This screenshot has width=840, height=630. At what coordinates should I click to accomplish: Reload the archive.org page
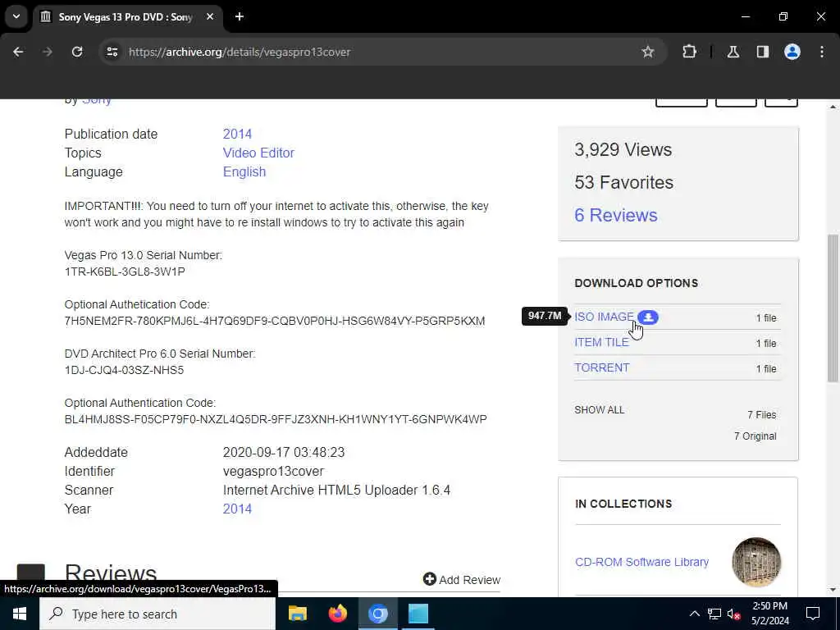[x=77, y=52]
